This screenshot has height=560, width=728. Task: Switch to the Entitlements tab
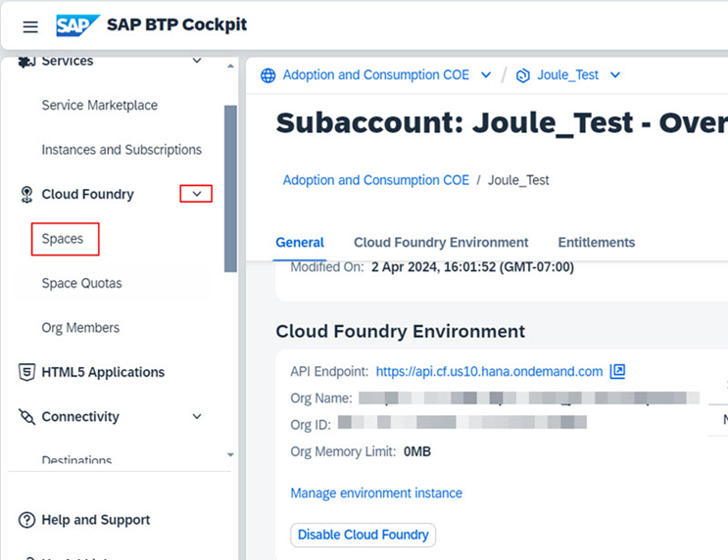[x=596, y=243]
